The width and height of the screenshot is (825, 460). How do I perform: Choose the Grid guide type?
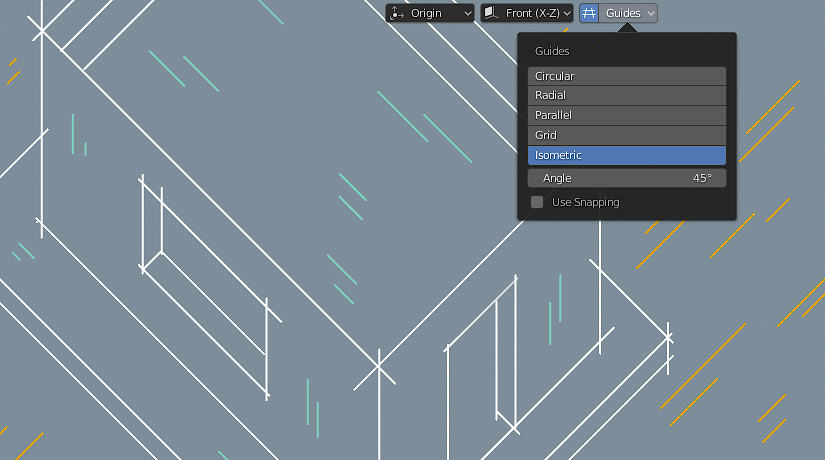[626, 135]
